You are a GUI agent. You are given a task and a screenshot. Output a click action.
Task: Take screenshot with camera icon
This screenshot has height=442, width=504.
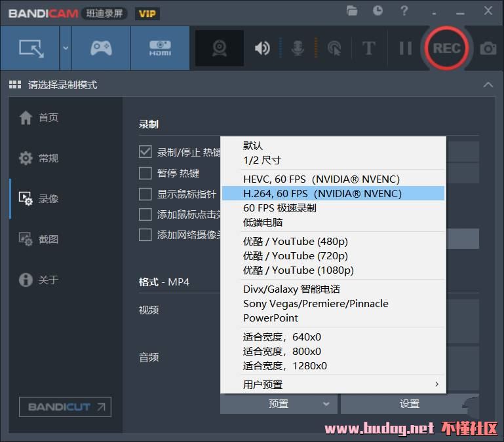[x=488, y=48]
